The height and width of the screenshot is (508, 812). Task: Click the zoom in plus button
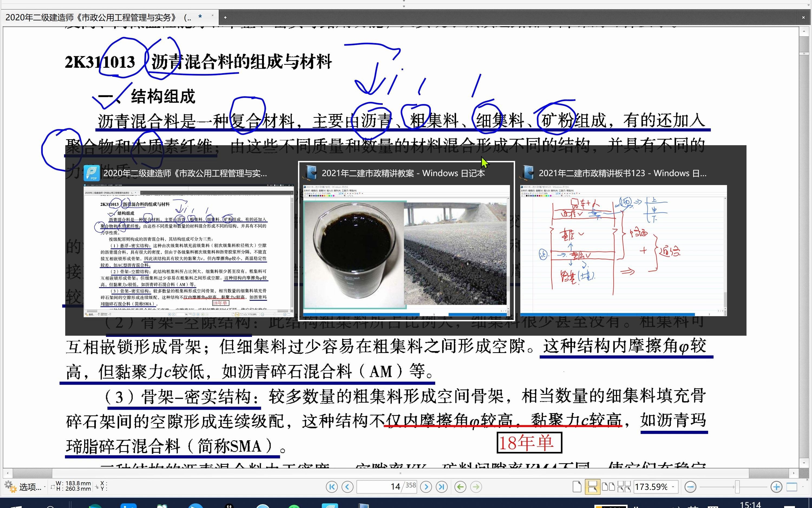(x=777, y=487)
